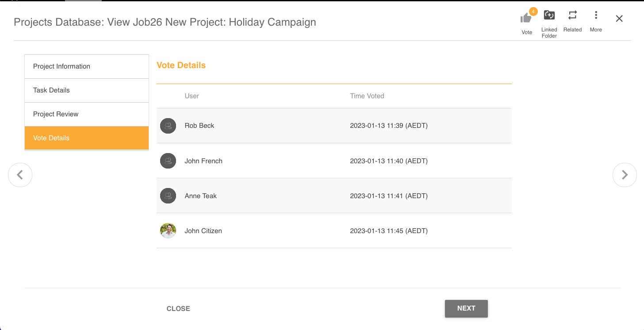Click John French's avatar icon
Viewport: 644px width, 330px height.
[168, 161]
